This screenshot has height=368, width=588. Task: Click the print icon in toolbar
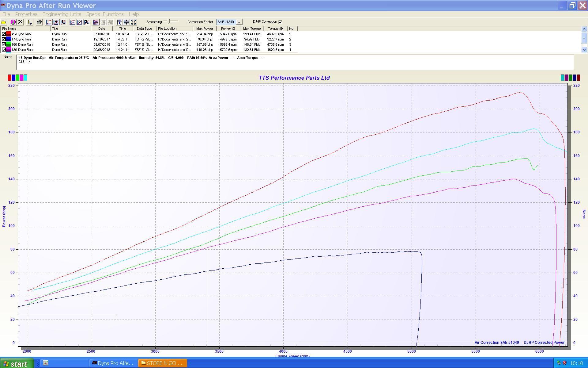click(39, 22)
